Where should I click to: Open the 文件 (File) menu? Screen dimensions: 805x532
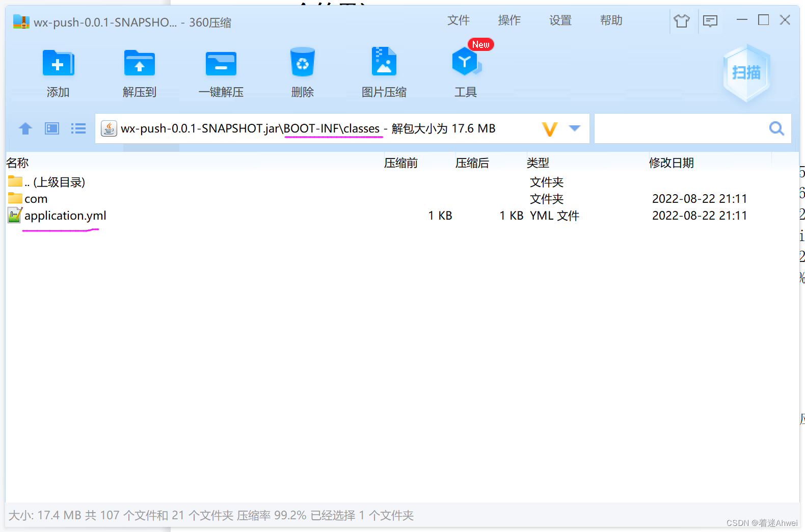(459, 20)
